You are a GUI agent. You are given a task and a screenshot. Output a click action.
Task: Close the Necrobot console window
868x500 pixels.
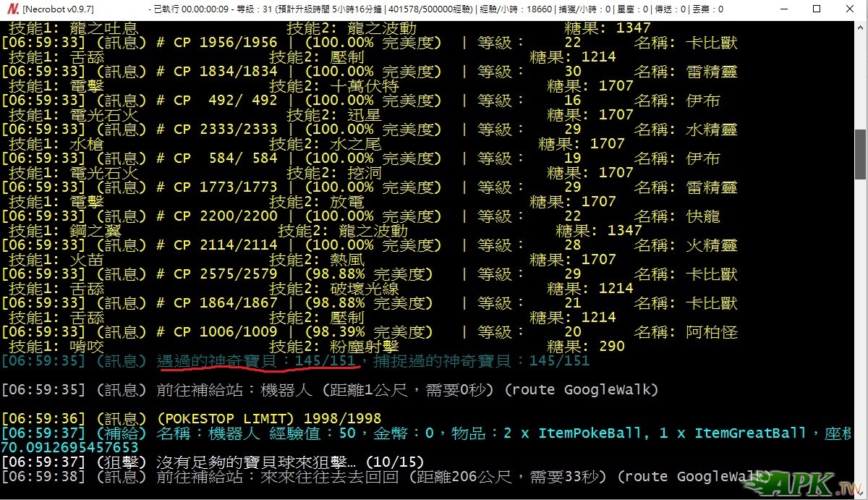(849, 9)
